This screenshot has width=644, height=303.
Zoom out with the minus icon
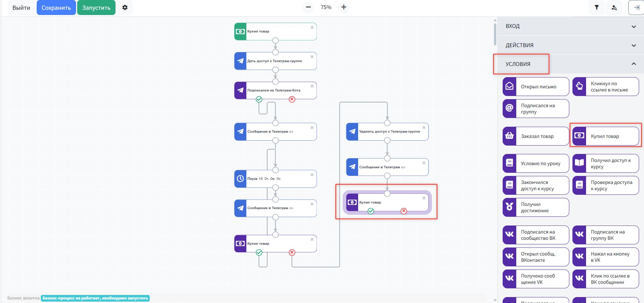[x=308, y=7]
